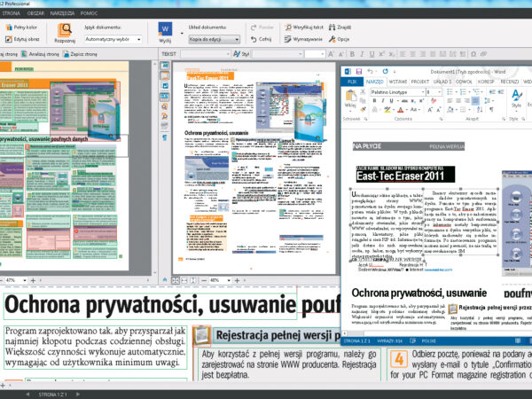Image resolution: width=532 pixels, height=399 pixels.
Task: Pick the red font color swatch in Word
Action: (x=399, y=112)
